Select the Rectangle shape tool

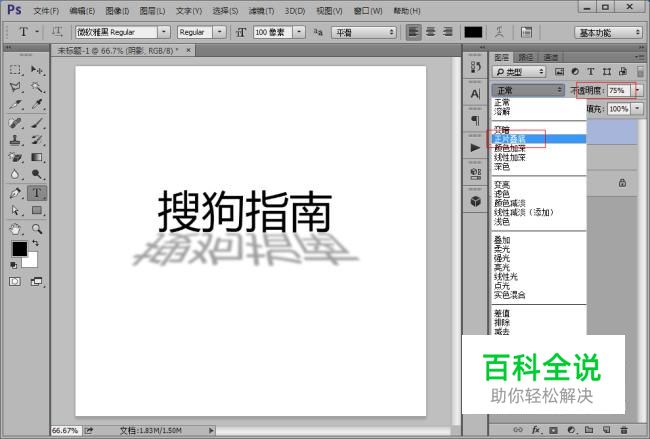coord(37,211)
